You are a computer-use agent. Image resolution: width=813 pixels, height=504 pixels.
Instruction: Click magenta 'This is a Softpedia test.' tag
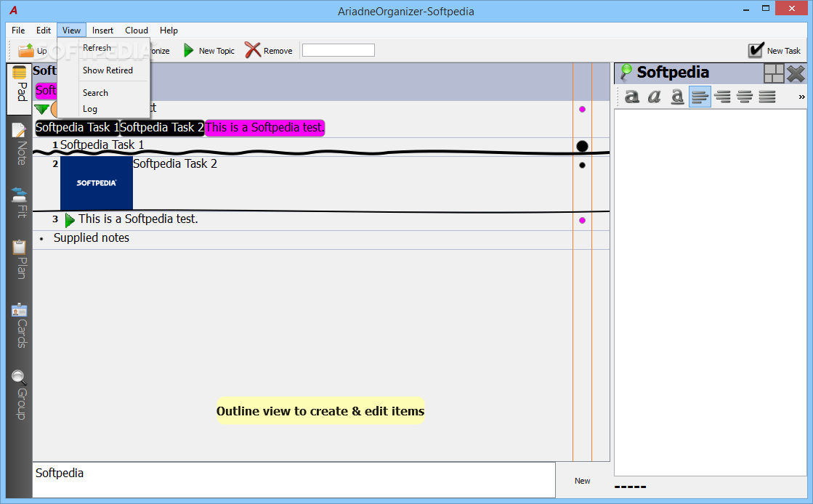point(264,128)
